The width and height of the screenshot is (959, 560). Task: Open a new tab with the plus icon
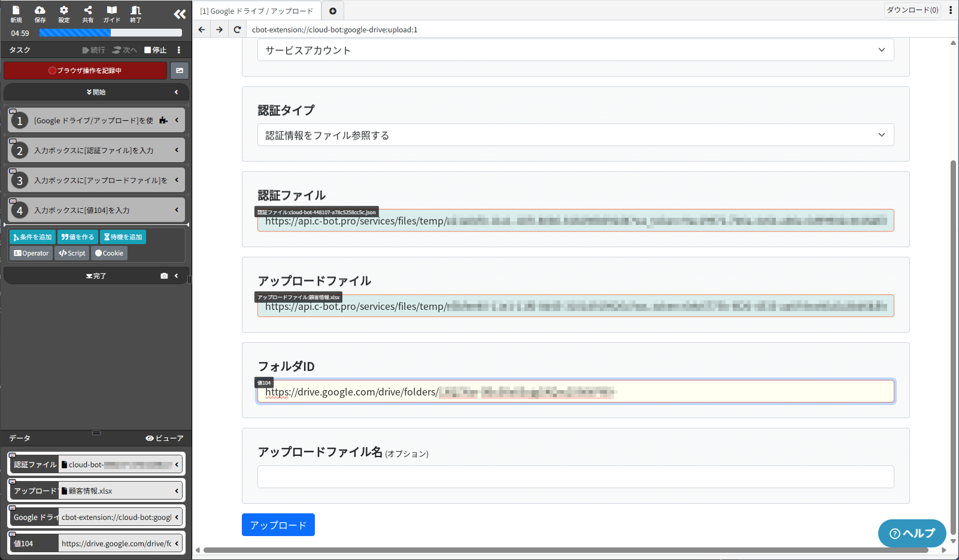[333, 11]
